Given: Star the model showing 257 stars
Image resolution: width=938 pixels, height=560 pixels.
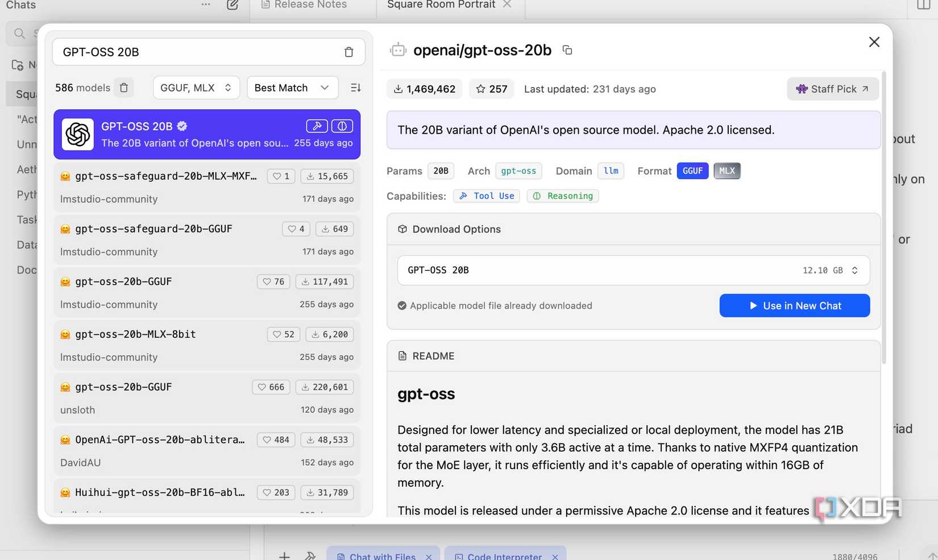Looking at the screenshot, I should (x=491, y=89).
